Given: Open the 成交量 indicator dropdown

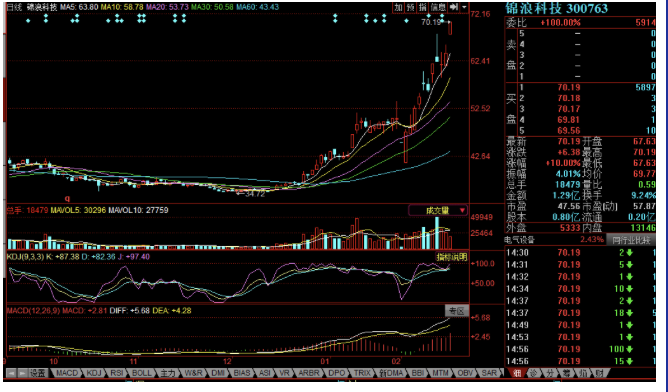Looking at the screenshot, I should coord(438,210).
